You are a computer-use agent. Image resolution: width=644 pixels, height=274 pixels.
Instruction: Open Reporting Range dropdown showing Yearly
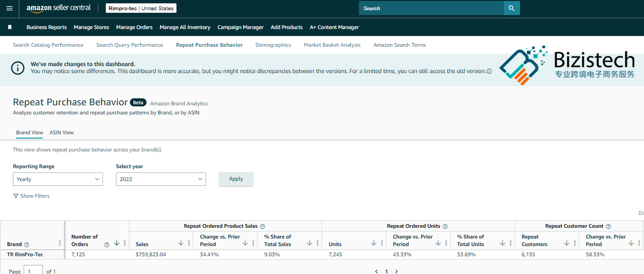click(x=58, y=179)
